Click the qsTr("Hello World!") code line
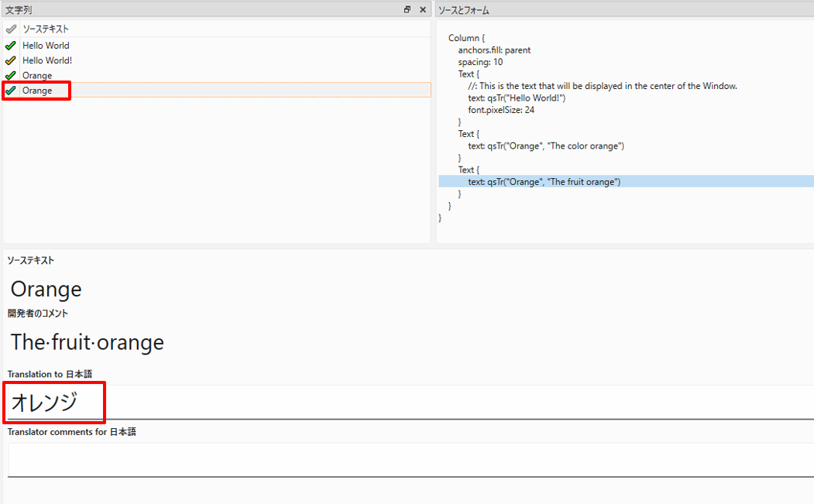The height and width of the screenshot is (504, 814). 517,98
